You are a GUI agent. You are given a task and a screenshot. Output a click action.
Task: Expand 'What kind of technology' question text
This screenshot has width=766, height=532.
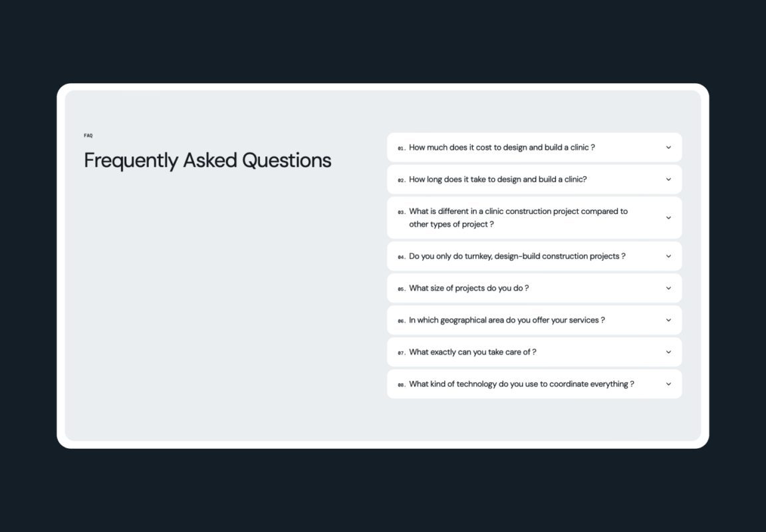(521, 384)
